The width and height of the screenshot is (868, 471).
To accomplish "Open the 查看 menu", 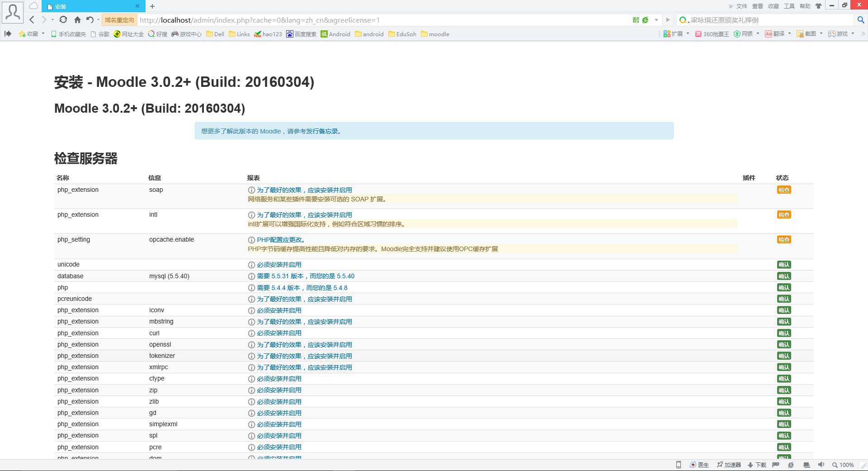I will pos(757,6).
